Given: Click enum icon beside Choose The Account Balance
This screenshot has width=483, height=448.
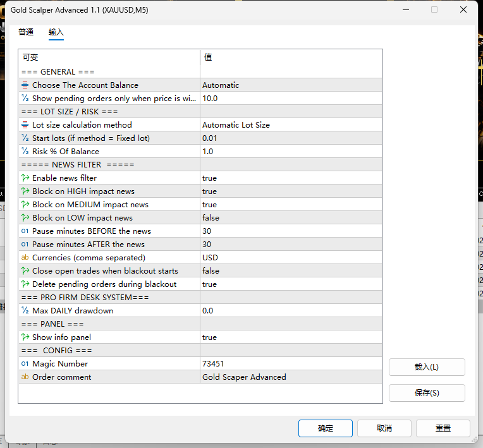Looking at the screenshot, I should point(25,85).
